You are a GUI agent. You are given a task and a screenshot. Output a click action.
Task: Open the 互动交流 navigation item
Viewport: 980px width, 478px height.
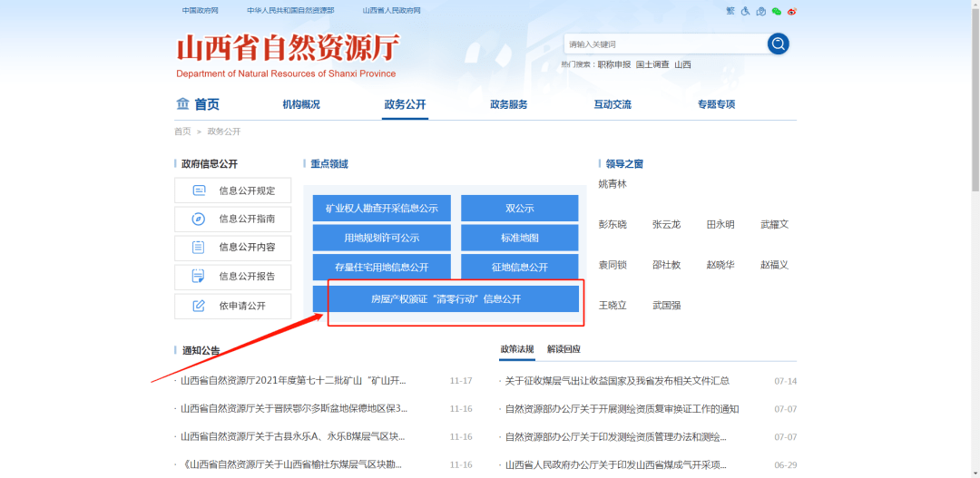(612, 104)
